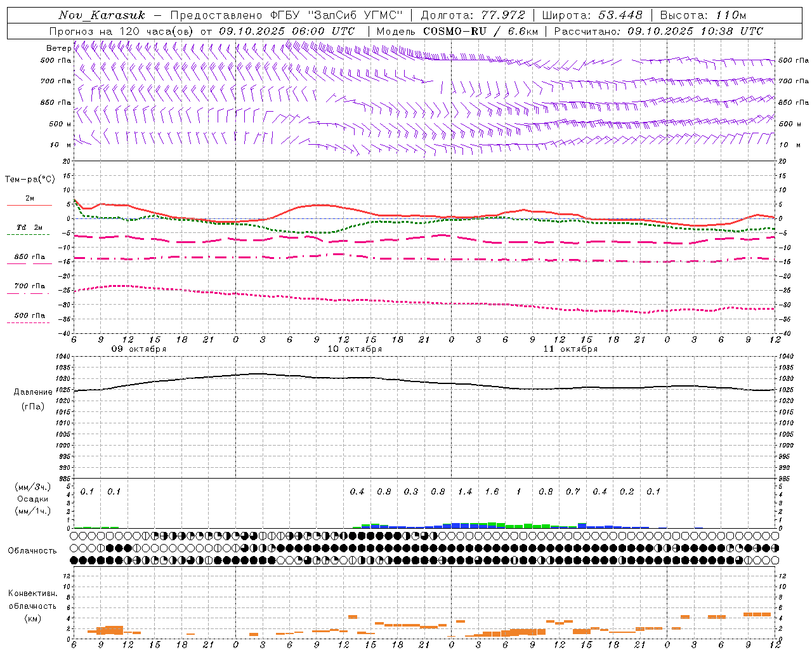This screenshot has width=812, height=650.
Task: Click the '(мм/1ч.)' precipitation unit label
Action: pyautogui.click(x=33, y=511)
